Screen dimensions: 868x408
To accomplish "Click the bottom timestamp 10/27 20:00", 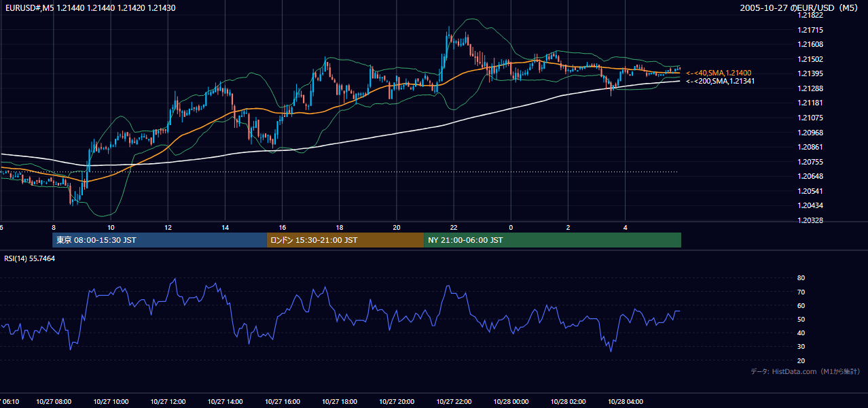I will coord(397,402).
